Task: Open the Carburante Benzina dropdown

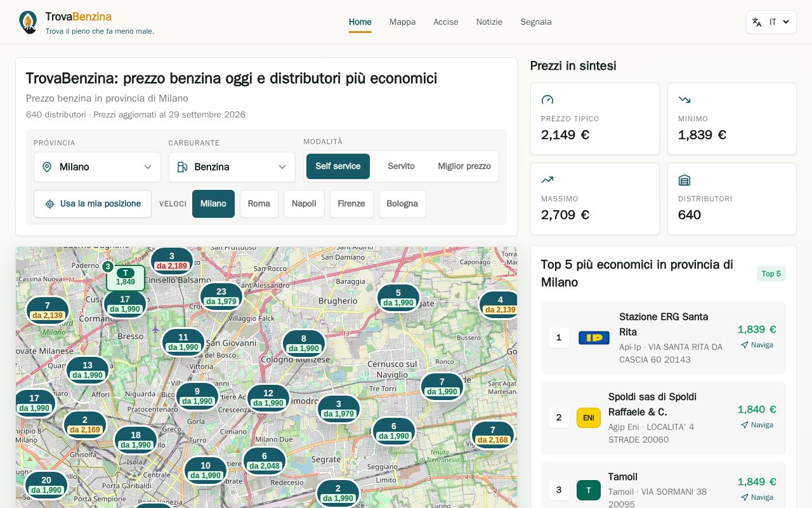Action: coord(232,167)
